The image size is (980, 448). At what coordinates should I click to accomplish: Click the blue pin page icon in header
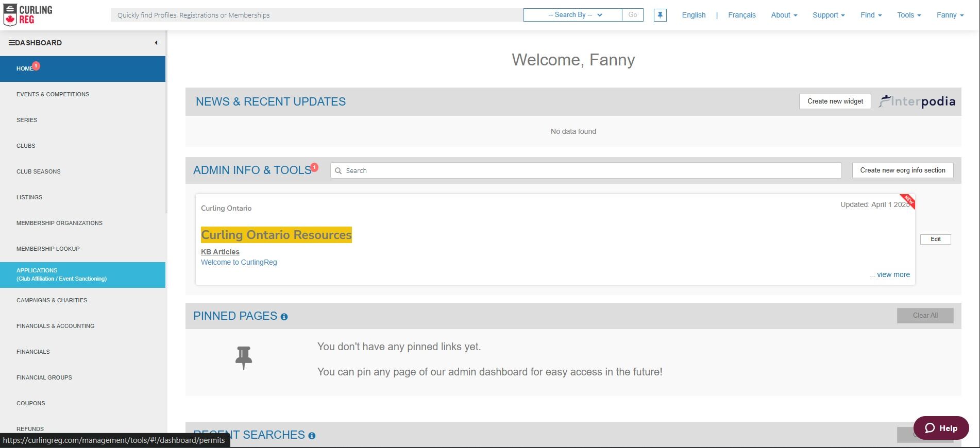(660, 15)
